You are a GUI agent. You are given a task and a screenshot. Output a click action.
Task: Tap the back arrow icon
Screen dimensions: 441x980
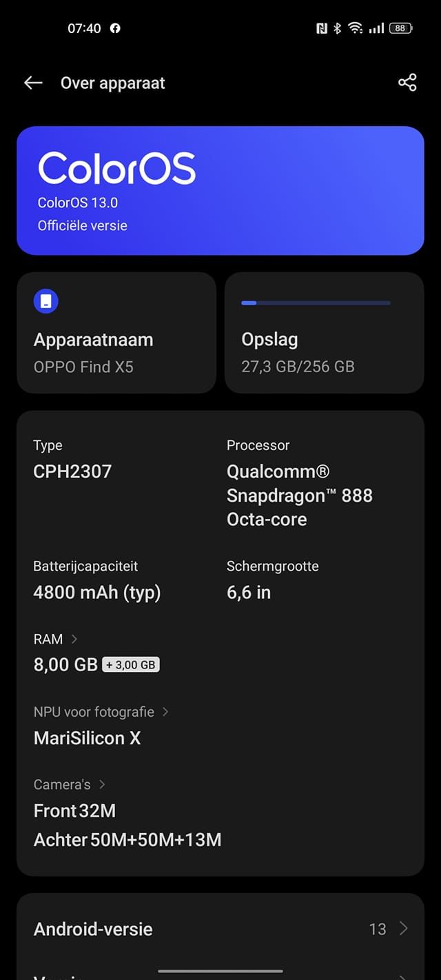33,83
